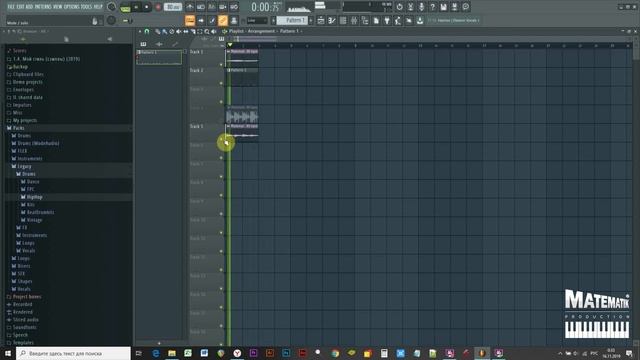Toggle the slip tool in playlist toolbar

point(186,31)
